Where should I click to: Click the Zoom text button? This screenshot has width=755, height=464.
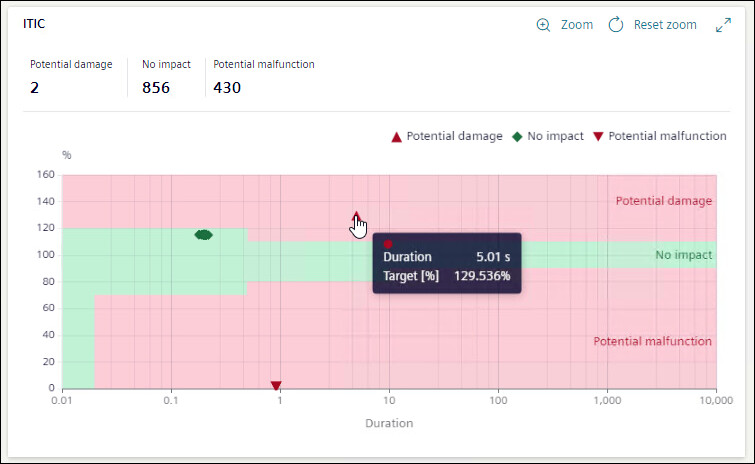point(577,25)
